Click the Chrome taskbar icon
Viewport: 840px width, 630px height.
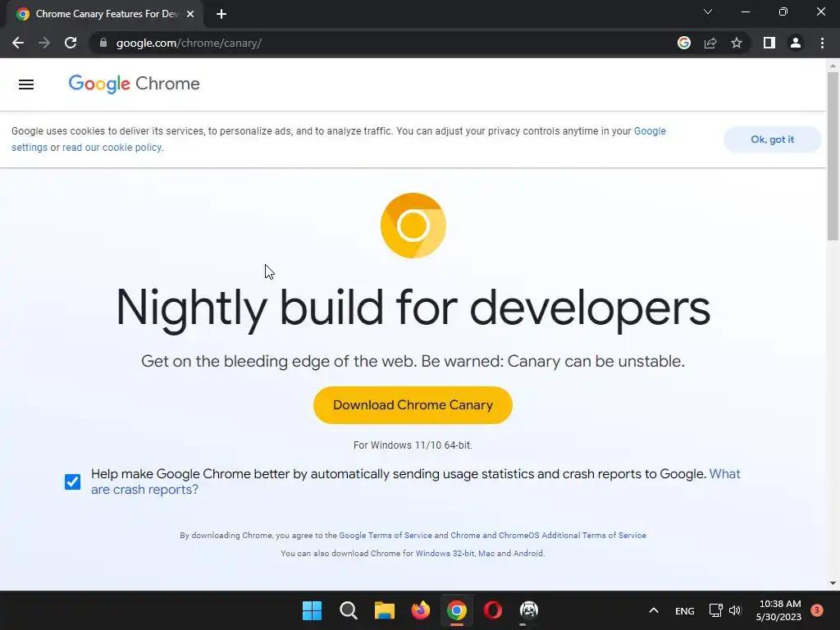456,610
